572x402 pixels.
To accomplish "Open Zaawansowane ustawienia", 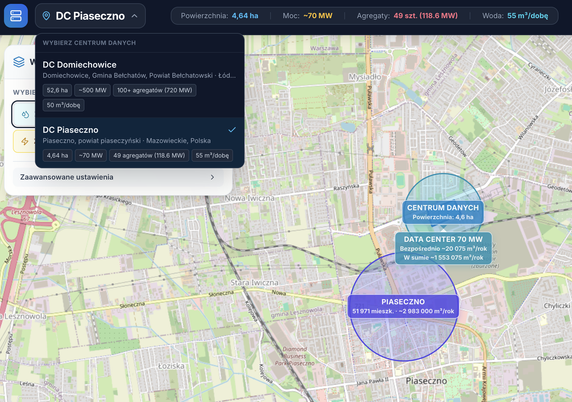I will click(118, 177).
